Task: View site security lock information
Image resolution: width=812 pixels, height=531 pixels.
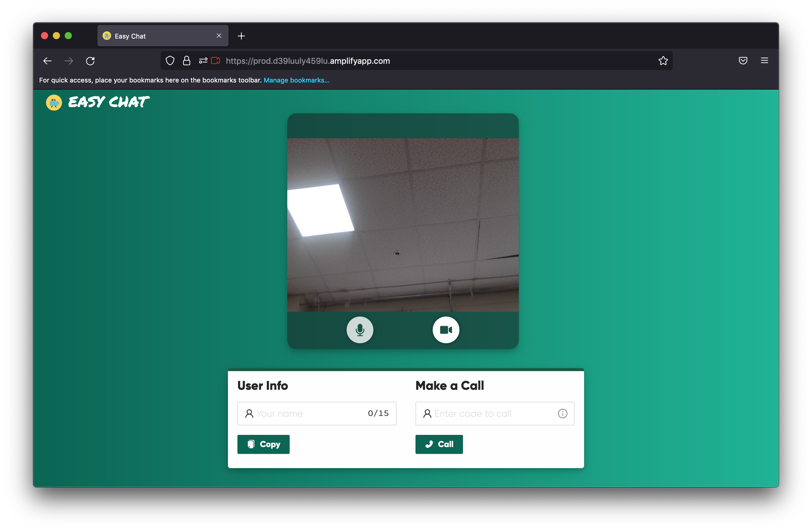Action: click(186, 61)
